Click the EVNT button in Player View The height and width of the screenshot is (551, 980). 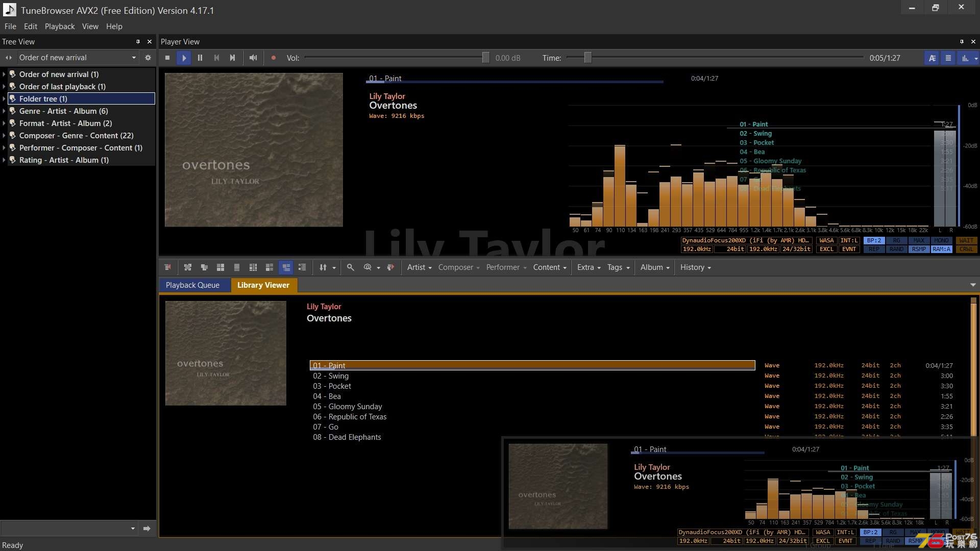click(x=849, y=249)
